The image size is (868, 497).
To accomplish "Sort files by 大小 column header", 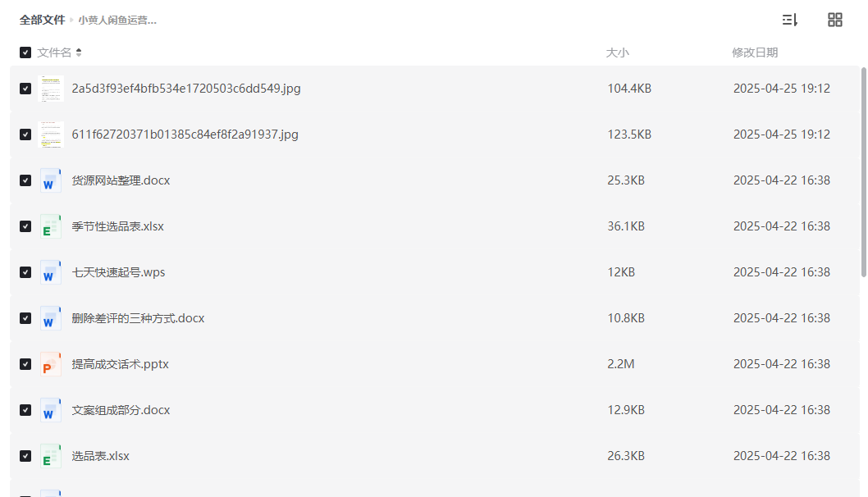I will point(617,52).
